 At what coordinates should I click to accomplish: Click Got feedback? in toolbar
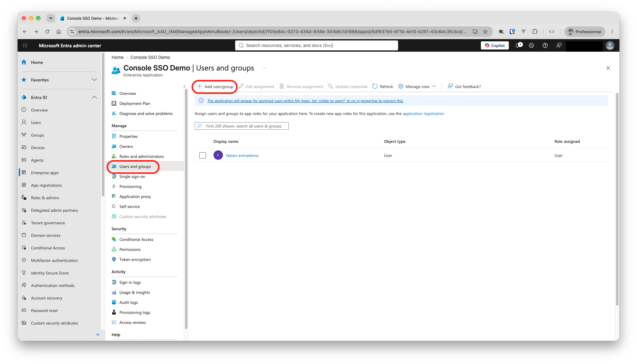[464, 86]
